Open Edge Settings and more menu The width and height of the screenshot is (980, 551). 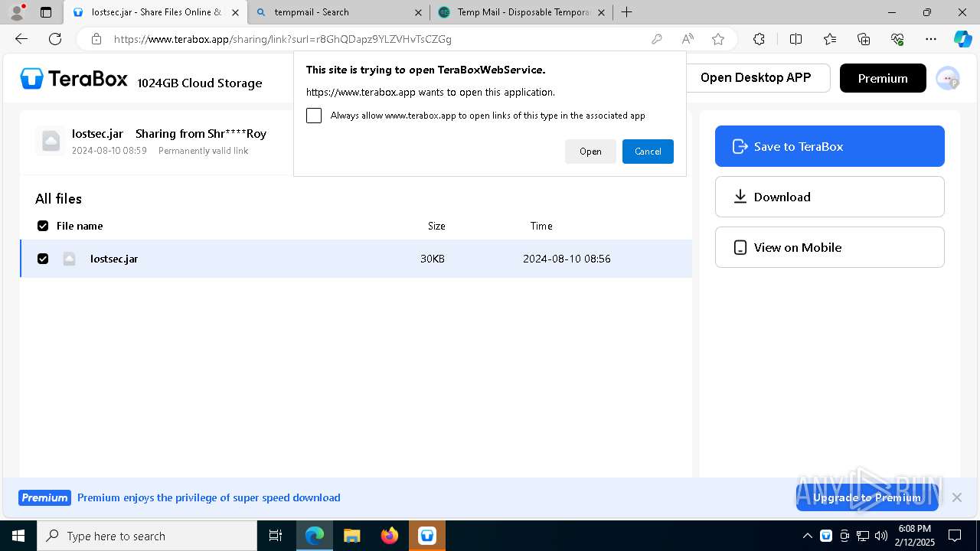[931, 39]
